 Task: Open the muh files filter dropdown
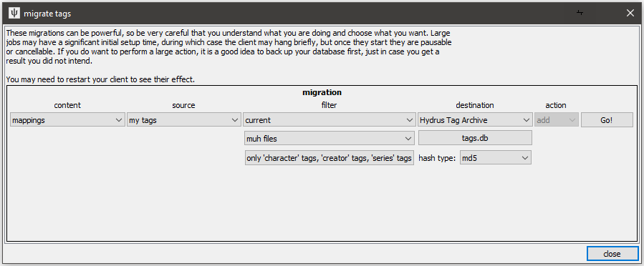pyautogui.click(x=329, y=139)
